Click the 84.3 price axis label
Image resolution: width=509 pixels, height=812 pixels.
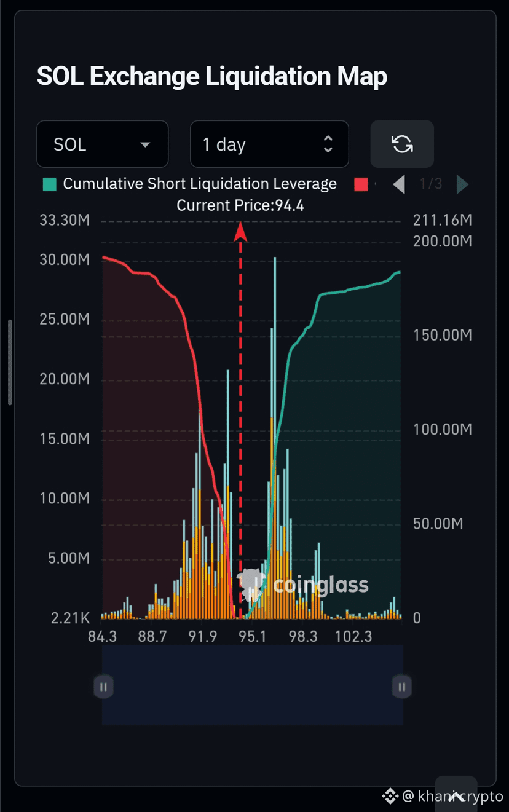[x=102, y=636]
